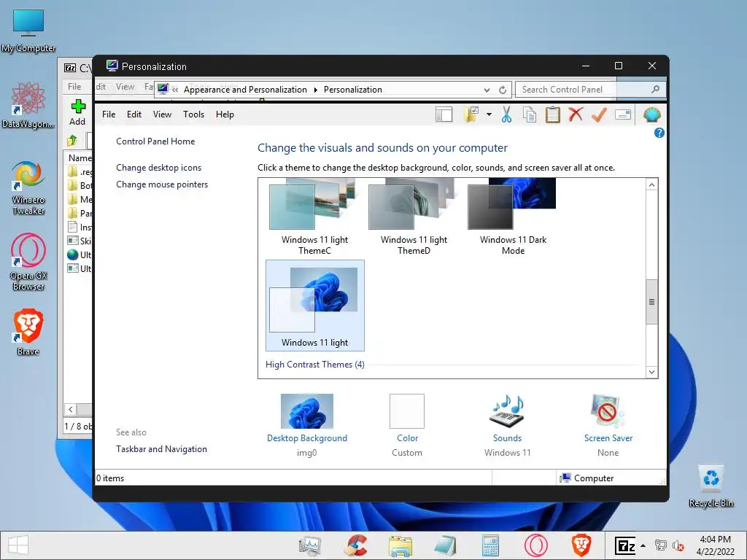Click the folder options toolbar icon
Viewport: 747px width, 560px height.
pos(471,114)
